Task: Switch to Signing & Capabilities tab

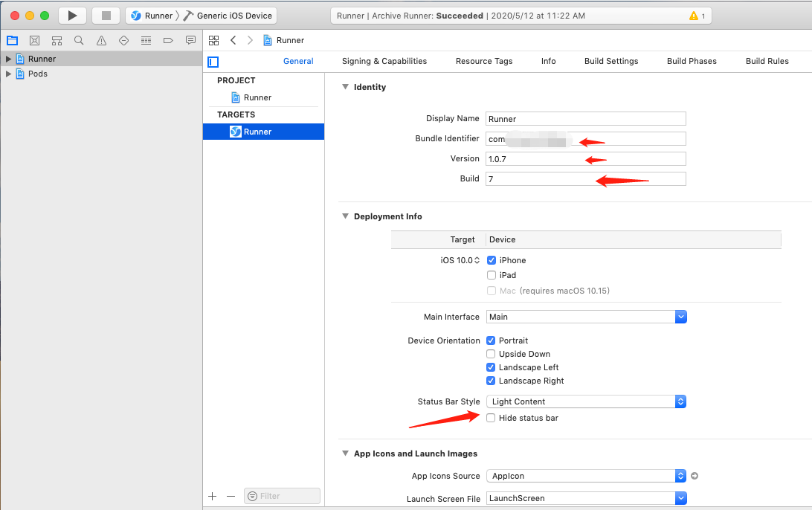Action: click(384, 61)
